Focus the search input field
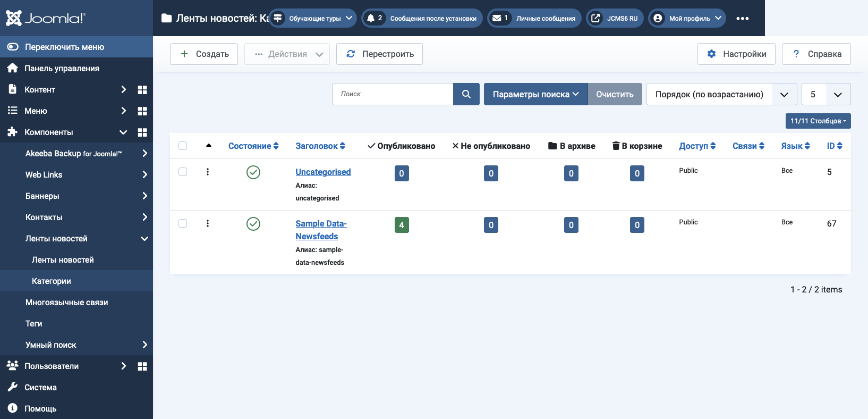Image resolution: width=868 pixels, height=419 pixels. click(x=393, y=94)
